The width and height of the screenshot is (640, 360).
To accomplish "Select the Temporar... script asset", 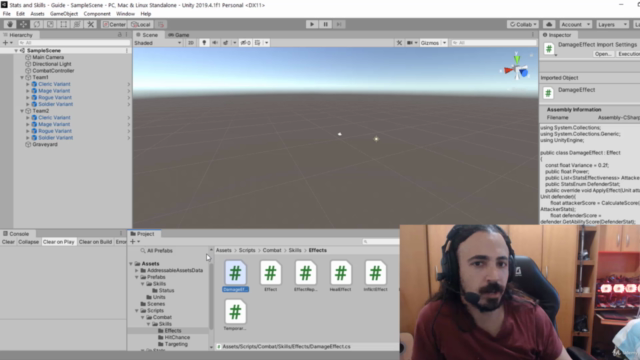I will click(x=235, y=315).
